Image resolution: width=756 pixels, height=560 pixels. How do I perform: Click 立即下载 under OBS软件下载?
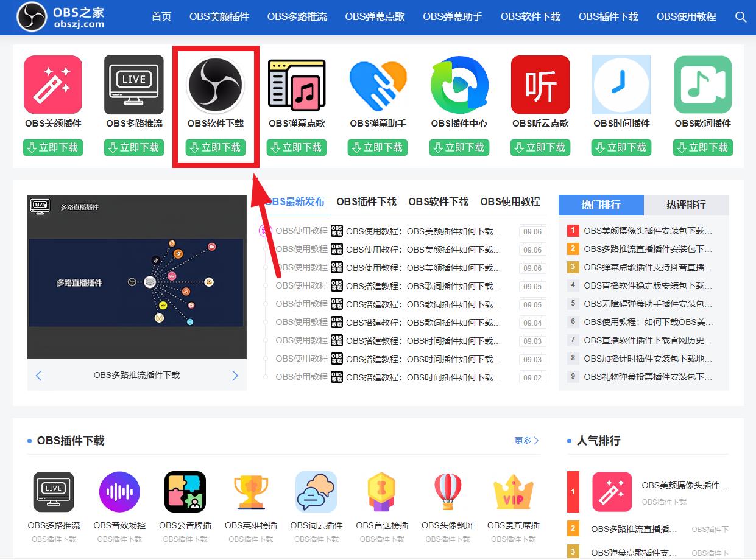215,147
